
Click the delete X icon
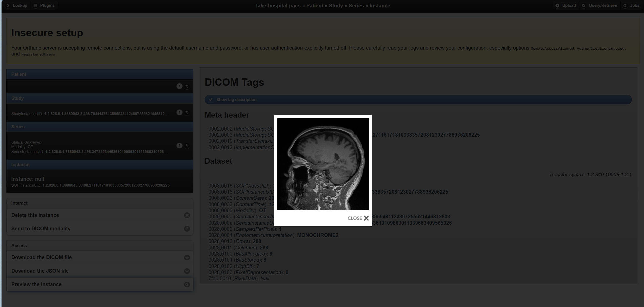[187, 215]
